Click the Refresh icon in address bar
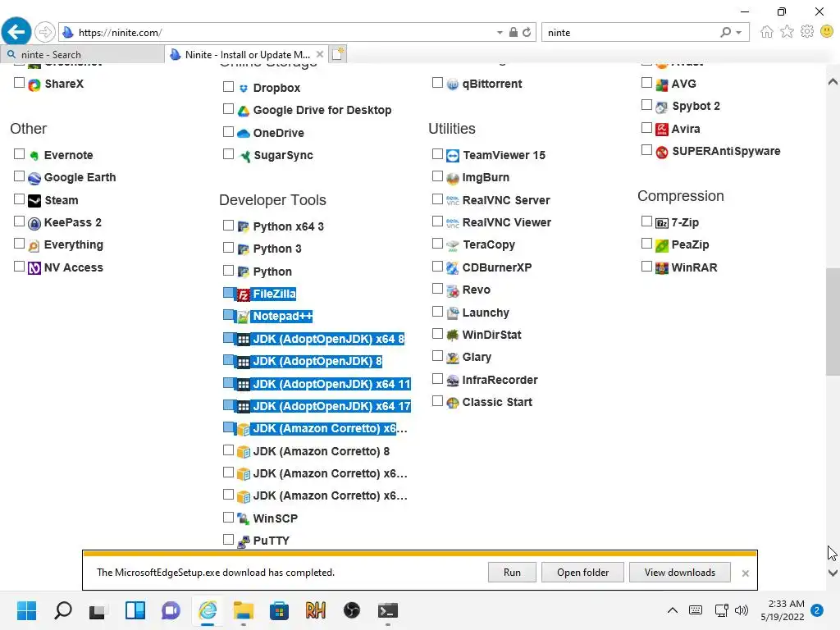The height and width of the screenshot is (630, 840). point(527,32)
